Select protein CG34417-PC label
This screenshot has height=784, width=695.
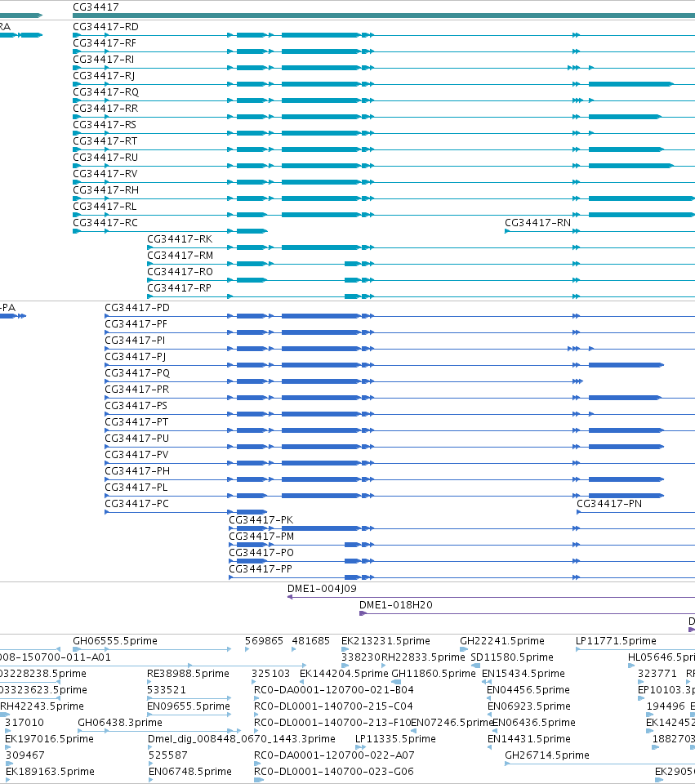click(x=136, y=504)
